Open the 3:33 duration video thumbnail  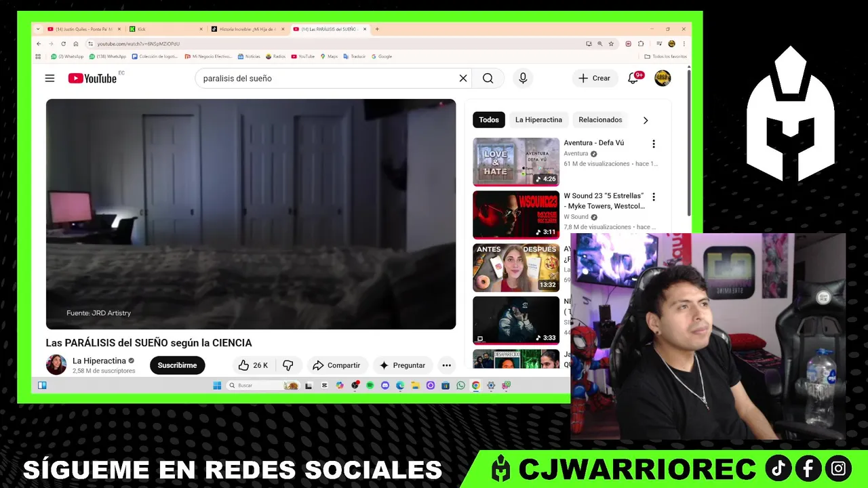[x=516, y=321]
